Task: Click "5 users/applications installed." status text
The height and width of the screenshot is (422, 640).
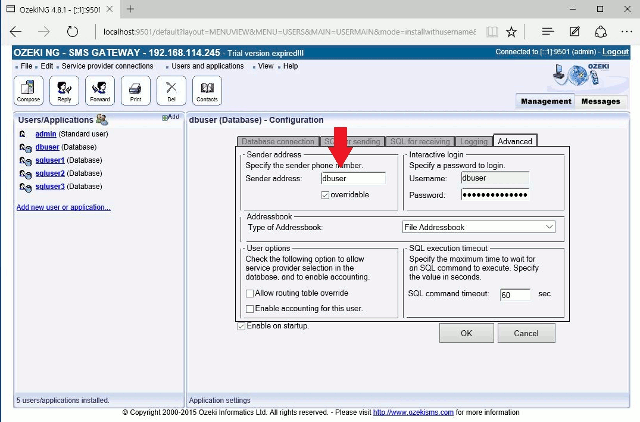Action: click(63, 400)
